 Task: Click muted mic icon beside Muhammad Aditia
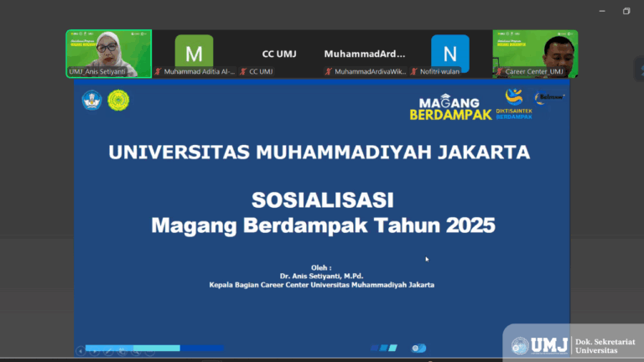[158, 72]
